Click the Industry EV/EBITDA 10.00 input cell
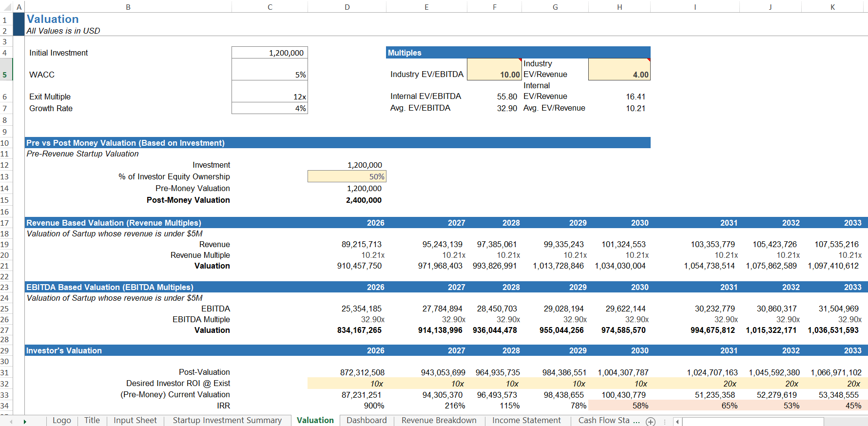This screenshot has height=426, width=868. (x=494, y=70)
